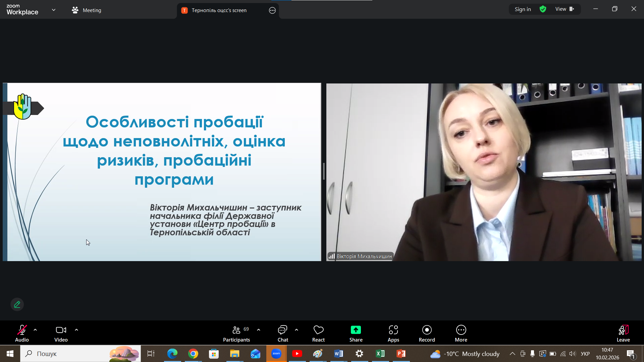Expand the video settings arrow
The height and width of the screenshot is (362, 644).
[76, 330]
